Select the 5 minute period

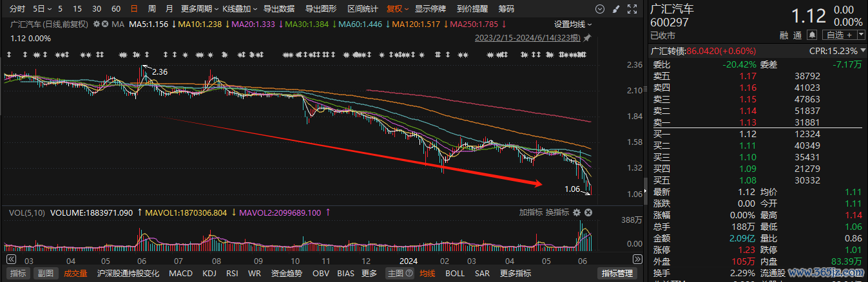click(x=61, y=9)
